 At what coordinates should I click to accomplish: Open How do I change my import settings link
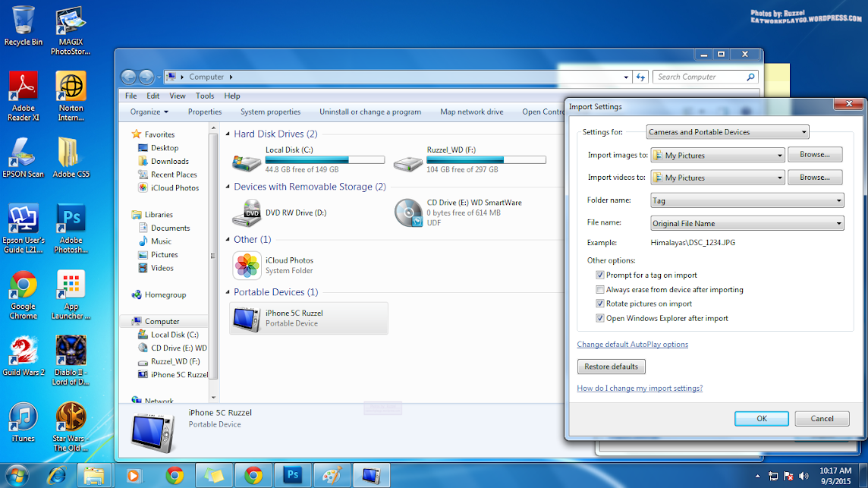coord(640,389)
